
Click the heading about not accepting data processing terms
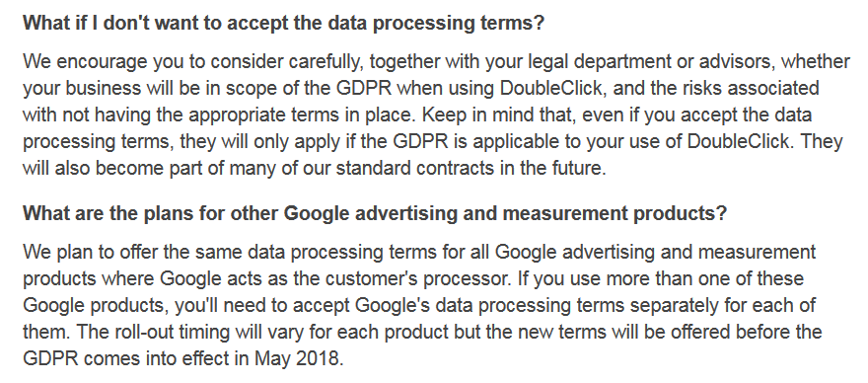[284, 24]
